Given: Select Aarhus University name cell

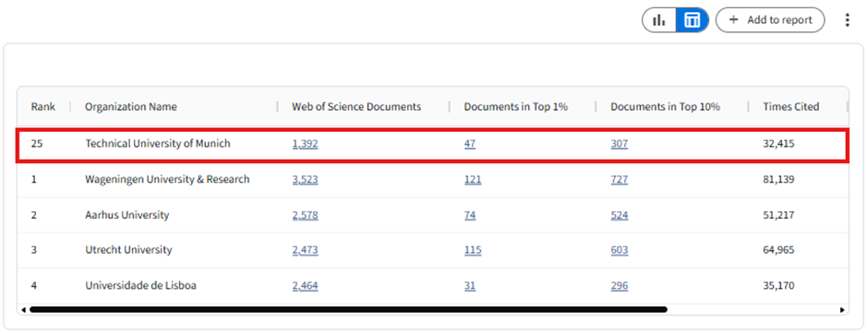Looking at the screenshot, I should coord(127,215).
